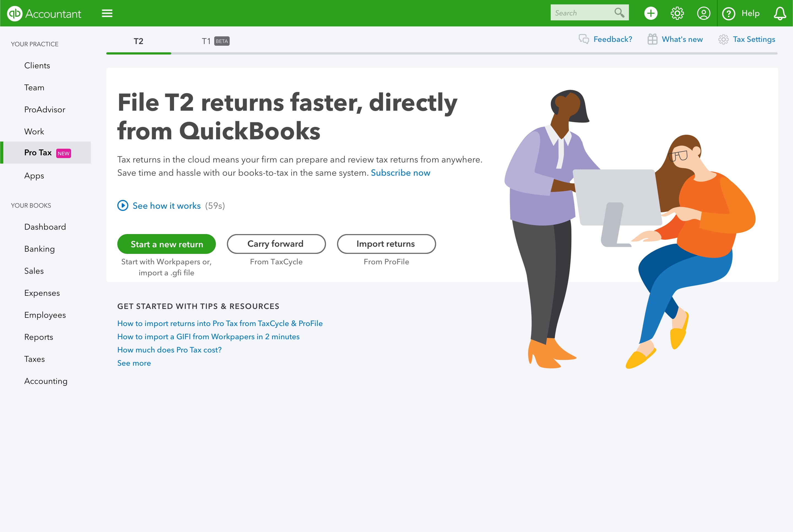Screen dimensions: 793x532
Task: Open the Subscribe now link
Action: tap(400, 173)
